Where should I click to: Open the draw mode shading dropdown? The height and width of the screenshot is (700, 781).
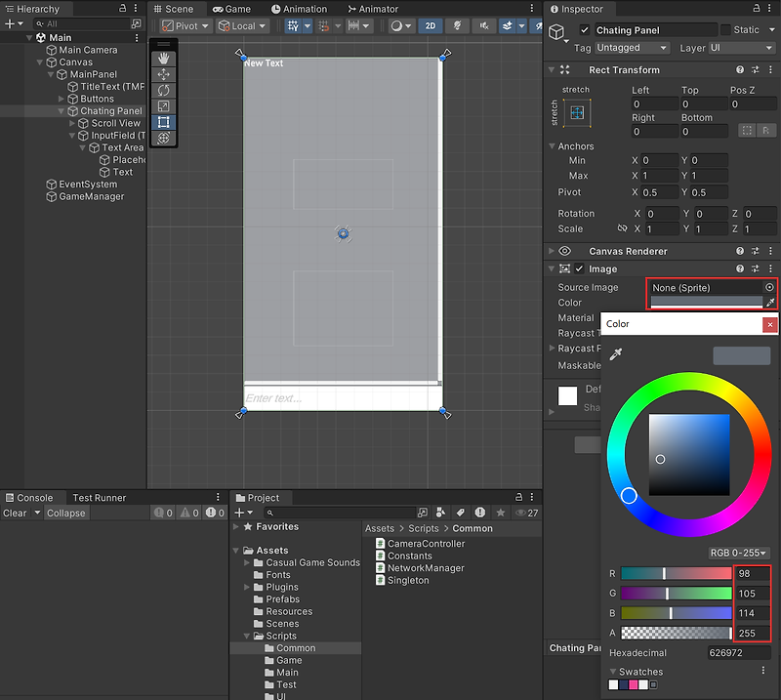point(401,26)
